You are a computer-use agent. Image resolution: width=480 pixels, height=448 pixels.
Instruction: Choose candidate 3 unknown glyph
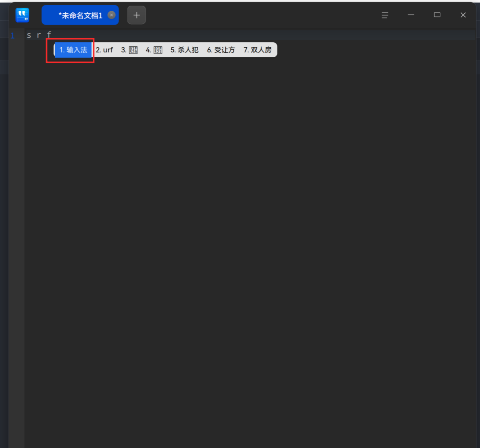coord(129,50)
